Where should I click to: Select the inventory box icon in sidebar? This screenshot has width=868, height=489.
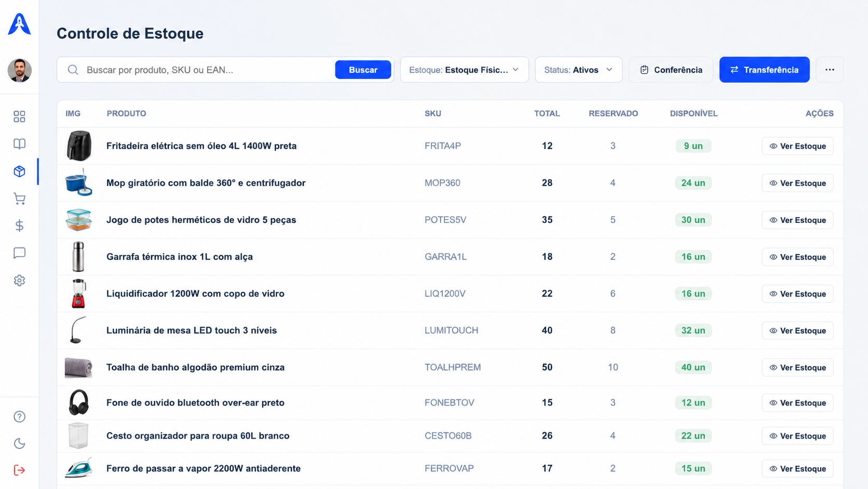[x=19, y=171]
